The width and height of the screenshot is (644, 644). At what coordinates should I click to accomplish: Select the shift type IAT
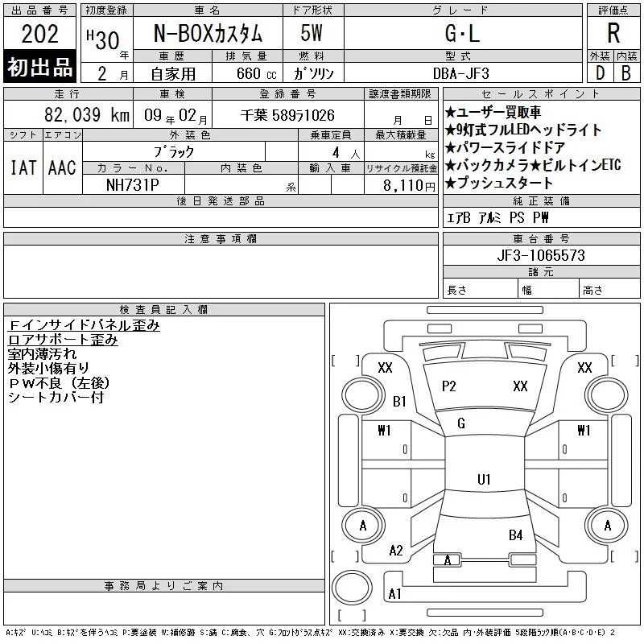pyautogui.click(x=23, y=167)
